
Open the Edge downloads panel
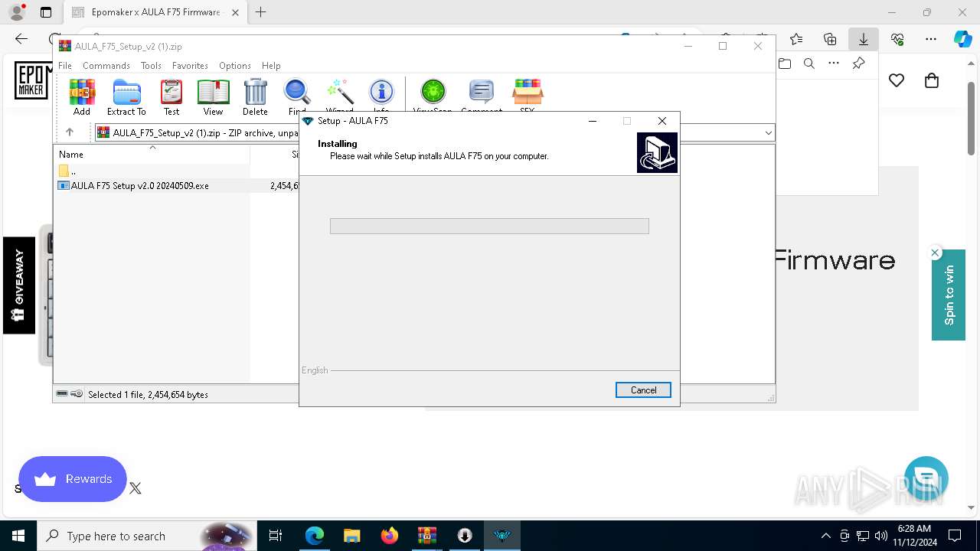click(864, 39)
